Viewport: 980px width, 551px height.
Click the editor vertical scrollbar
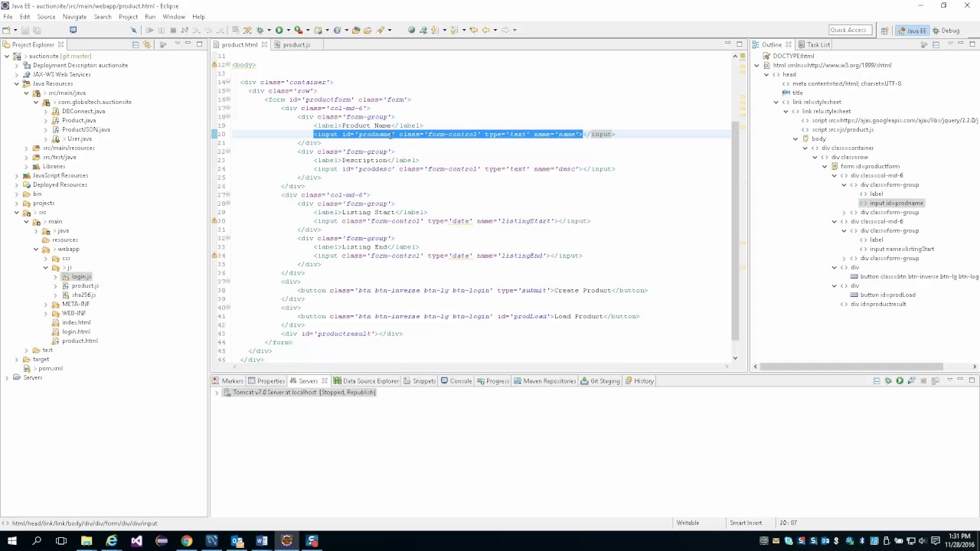[x=735, y=230]
